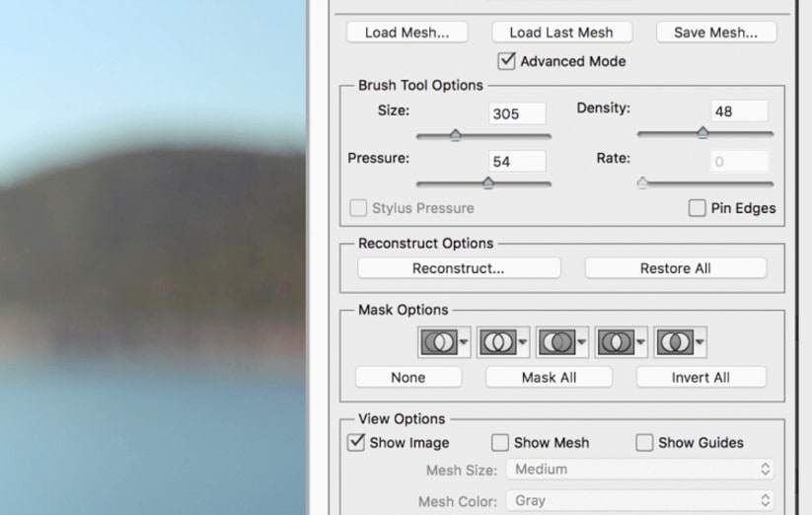The height and width of the screenshot is (515, 812).
Task: Click the Pressure value input field
Action: [x=517, y=161]
